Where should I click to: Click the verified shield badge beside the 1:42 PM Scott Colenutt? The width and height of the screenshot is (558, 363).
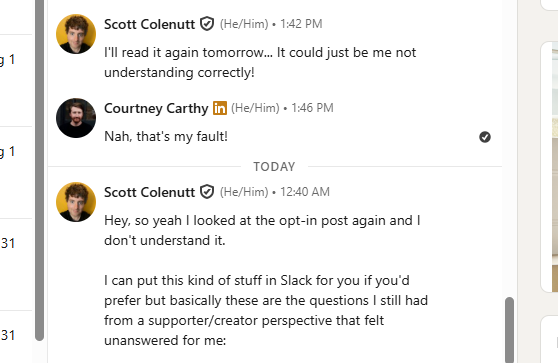click(x=207, y=24)
